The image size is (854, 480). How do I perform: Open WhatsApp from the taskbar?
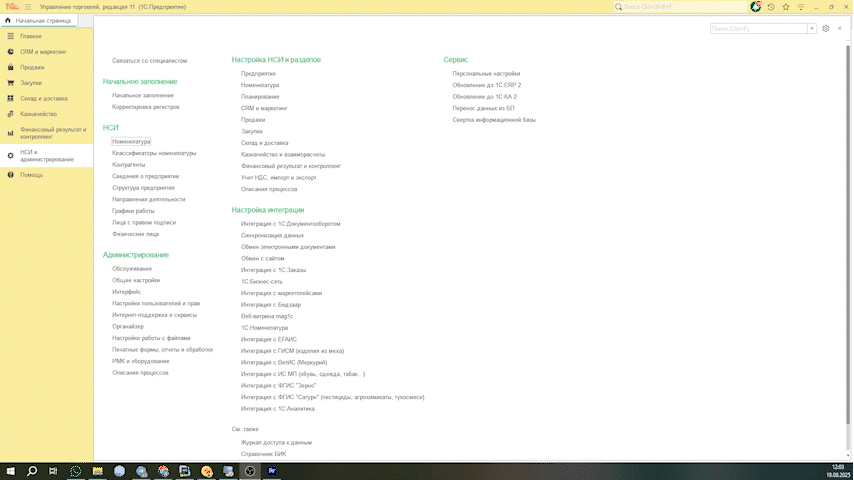click(x=76, y=471)
